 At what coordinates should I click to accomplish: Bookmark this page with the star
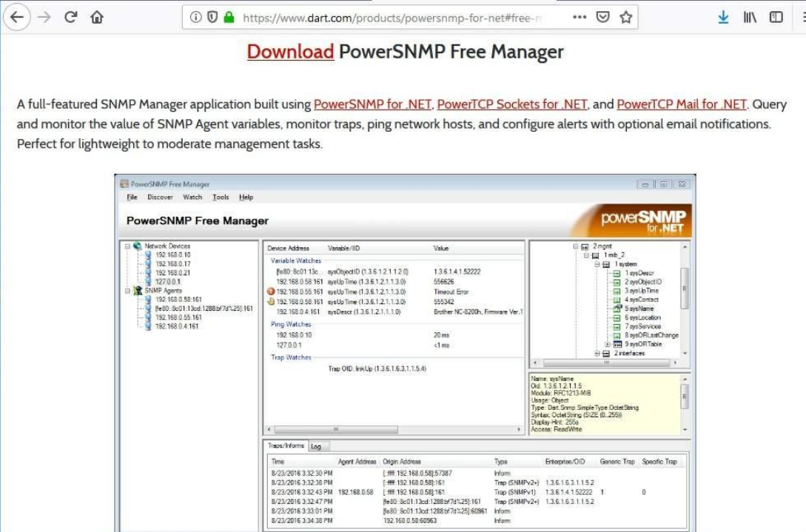(625, 17)
